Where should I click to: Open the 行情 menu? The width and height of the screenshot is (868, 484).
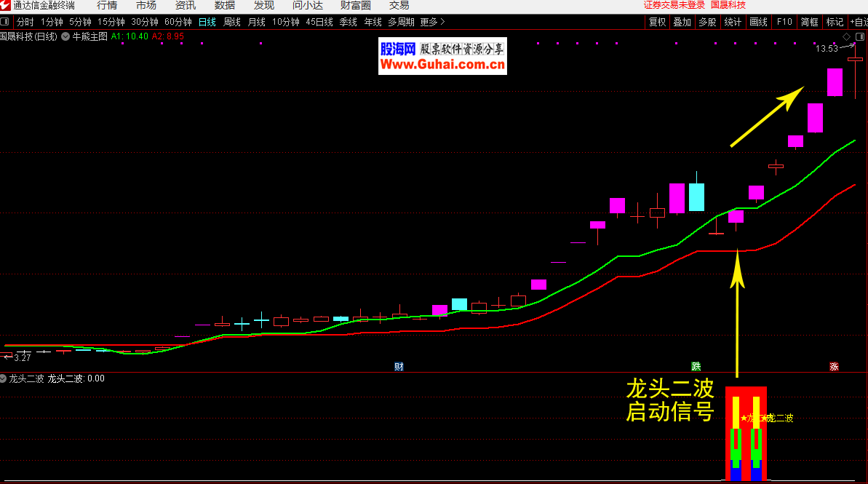point(107,6)
